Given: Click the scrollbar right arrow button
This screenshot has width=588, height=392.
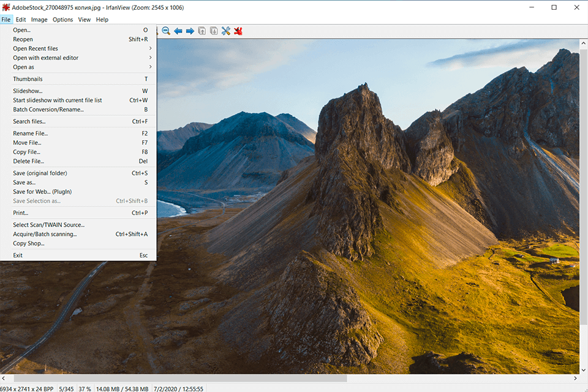Looking at the screenshot, I should point(575,379).
